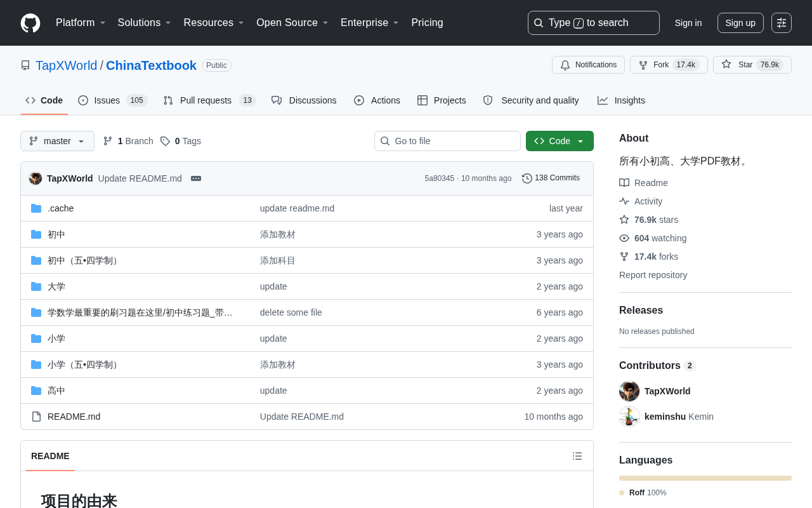
Task: Open the ChinaTextbook repository name link
Action: click(151, 65)
